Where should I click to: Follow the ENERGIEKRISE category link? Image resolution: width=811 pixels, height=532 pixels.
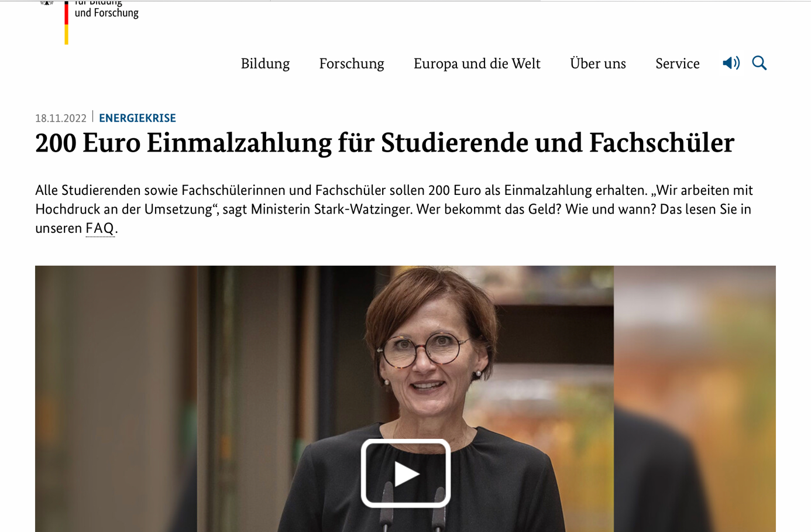pos(138,118)
